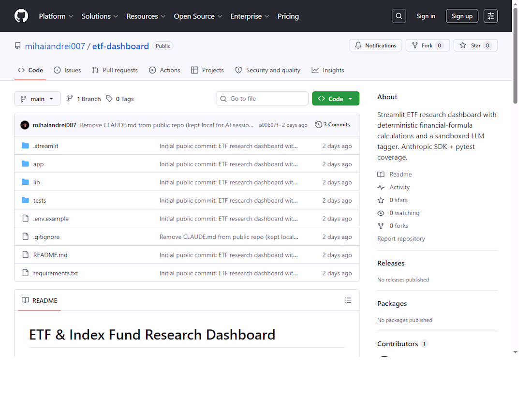Image resolution: width=532 pixels, height=399 pixels.
Task: Open the Security and quality tab
Action: 268,70
